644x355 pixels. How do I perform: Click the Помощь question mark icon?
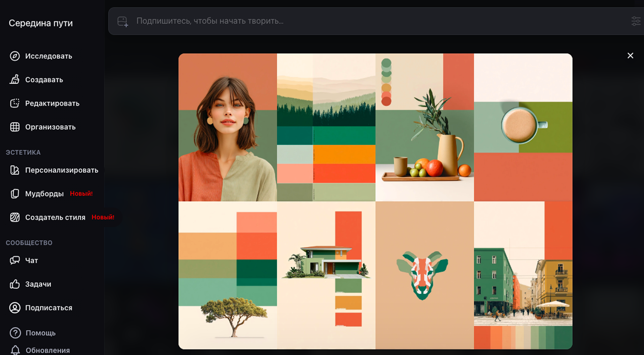[x=15, y=333]
